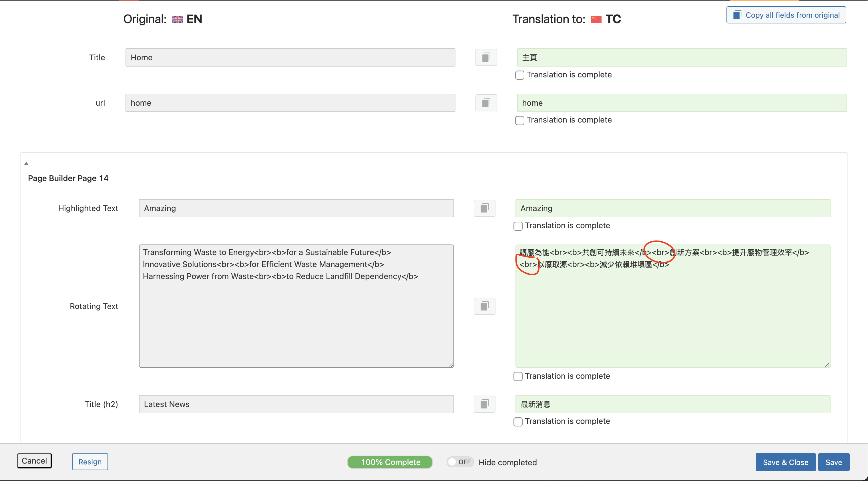The width and height of the screenshot is (868, 481).
Task: Click the 100% Complete progress bar
Action: tap(390, 462)
